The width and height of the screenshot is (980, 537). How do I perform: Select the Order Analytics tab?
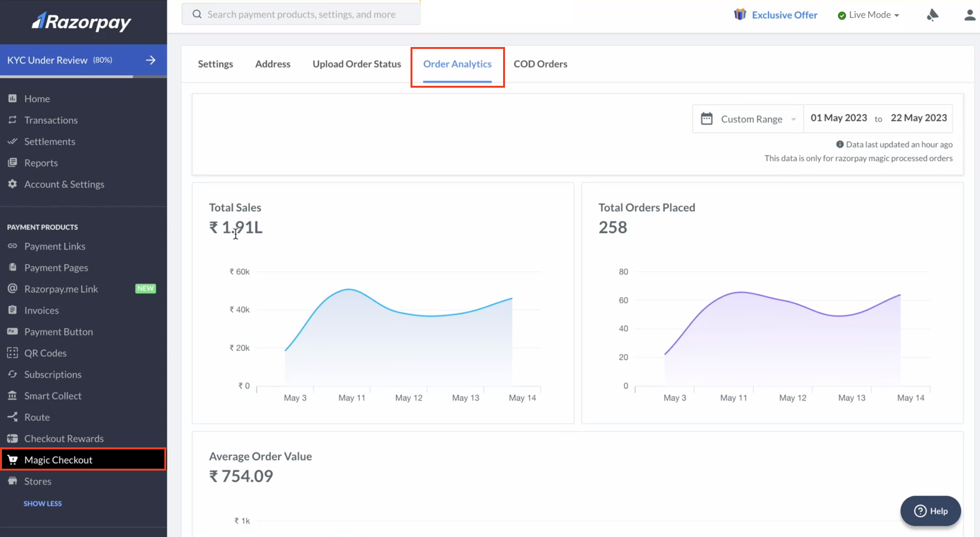[457, 64]
